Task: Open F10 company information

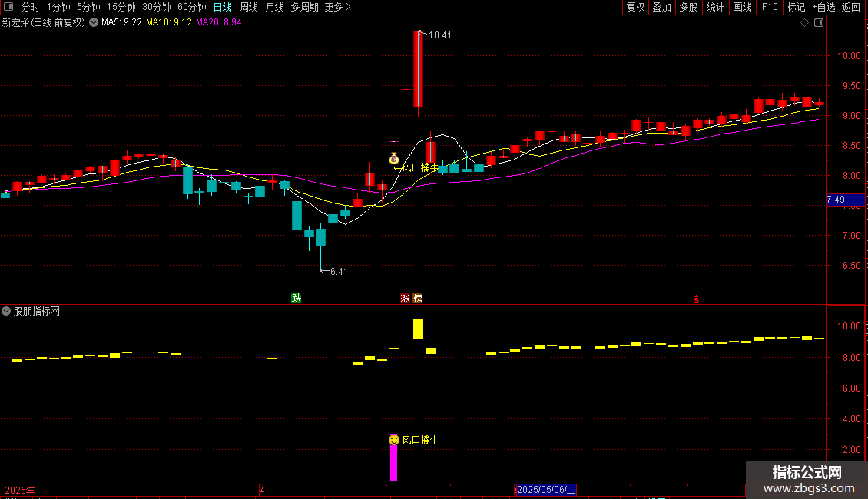Action: 770,7
